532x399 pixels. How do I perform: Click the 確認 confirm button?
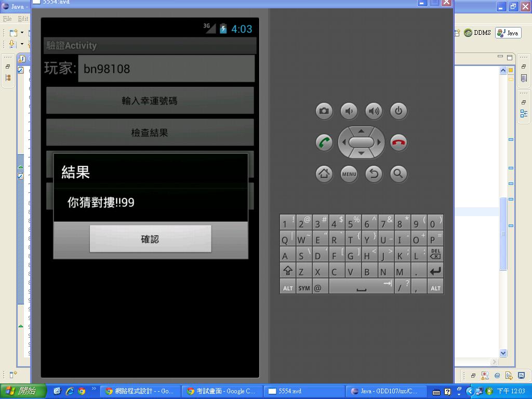pos(150,239)
